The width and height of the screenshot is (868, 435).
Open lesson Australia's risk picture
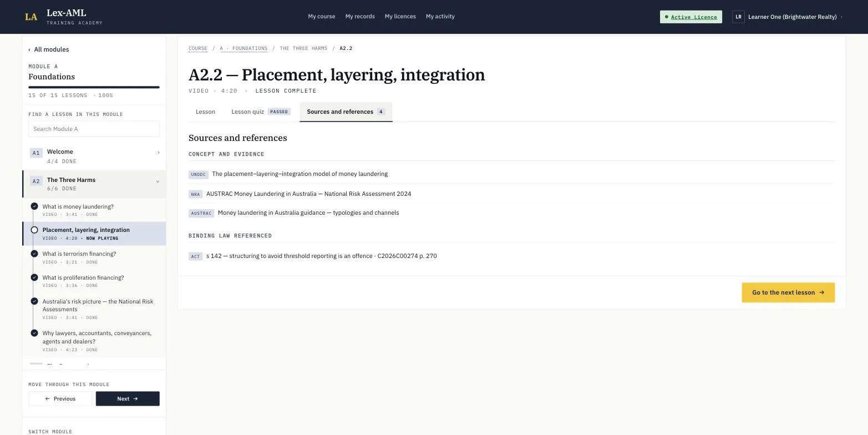pyautogui.click(x=94, y=309)
